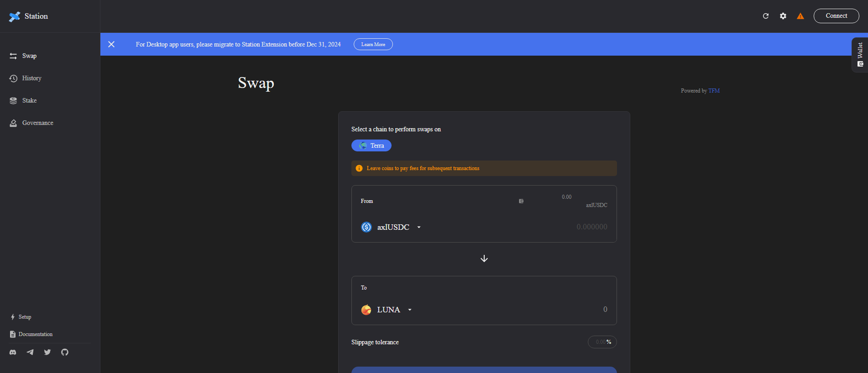Open the Discord community icon

click(13, 352)
